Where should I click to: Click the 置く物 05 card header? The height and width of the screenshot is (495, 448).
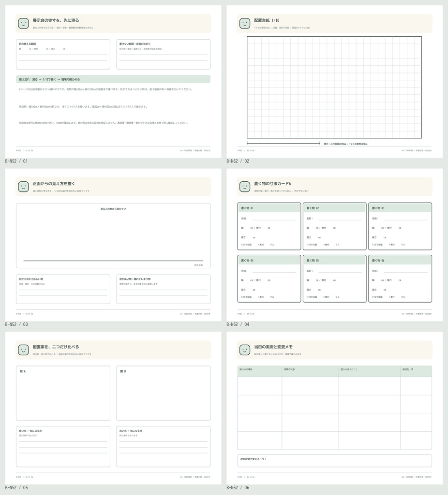click(x=334, y=261)
